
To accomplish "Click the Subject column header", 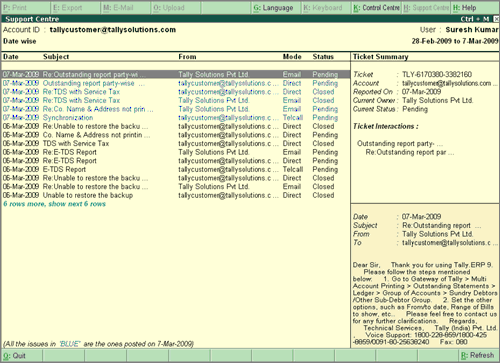I will click(56, 57).
